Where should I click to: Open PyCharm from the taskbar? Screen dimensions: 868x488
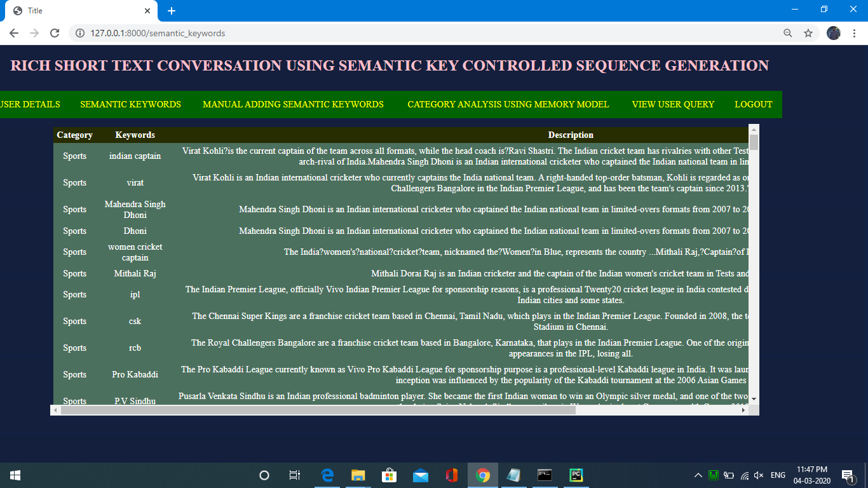(x=576, y=475)
